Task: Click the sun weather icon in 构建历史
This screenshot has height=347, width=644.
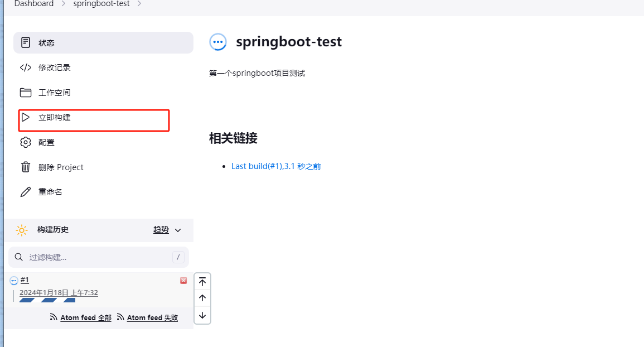Action: [21, 230]
